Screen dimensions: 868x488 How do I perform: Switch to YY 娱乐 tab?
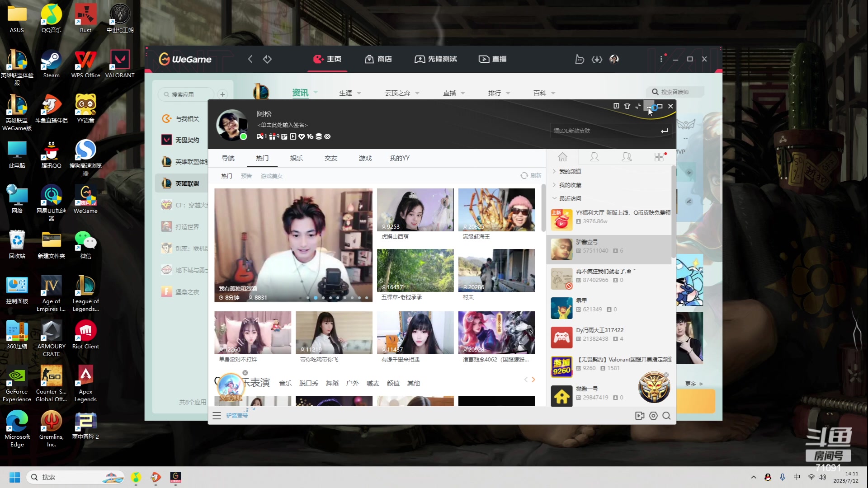pyautogui.click(x=297, y=158)
